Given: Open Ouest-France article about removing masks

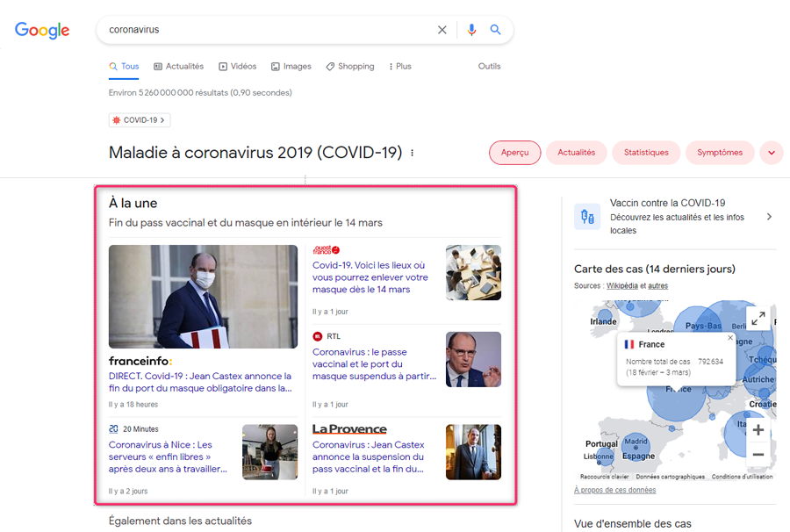Looking at the screenshot, I should (370, 277).
